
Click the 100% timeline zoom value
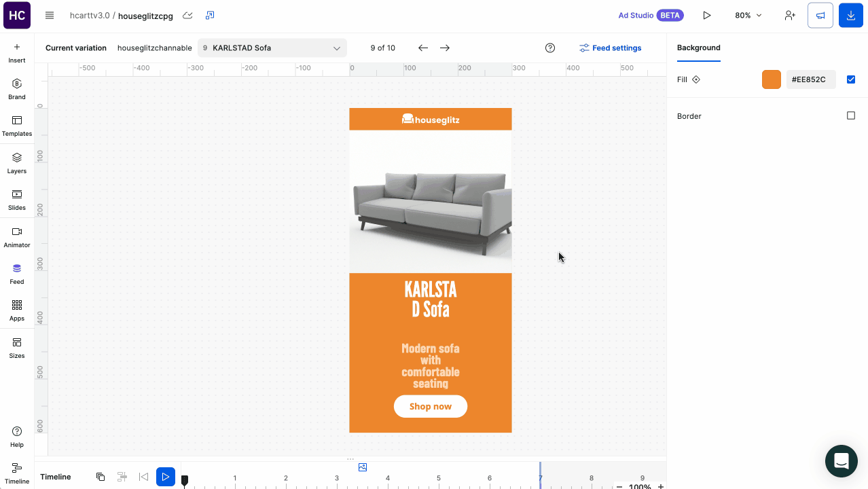(x=640, y=486)
